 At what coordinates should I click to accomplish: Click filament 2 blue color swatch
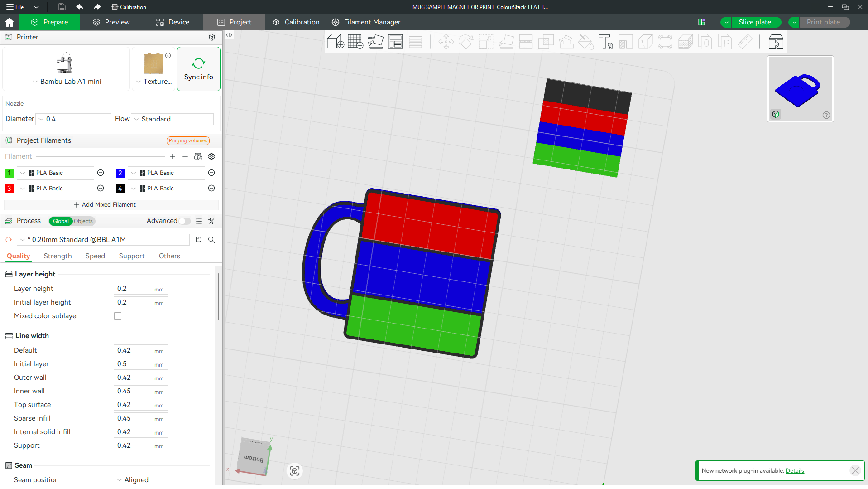point(120,173)
